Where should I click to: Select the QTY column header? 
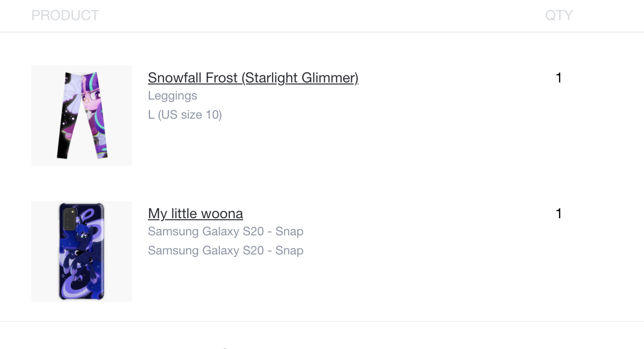click(559, 16)
